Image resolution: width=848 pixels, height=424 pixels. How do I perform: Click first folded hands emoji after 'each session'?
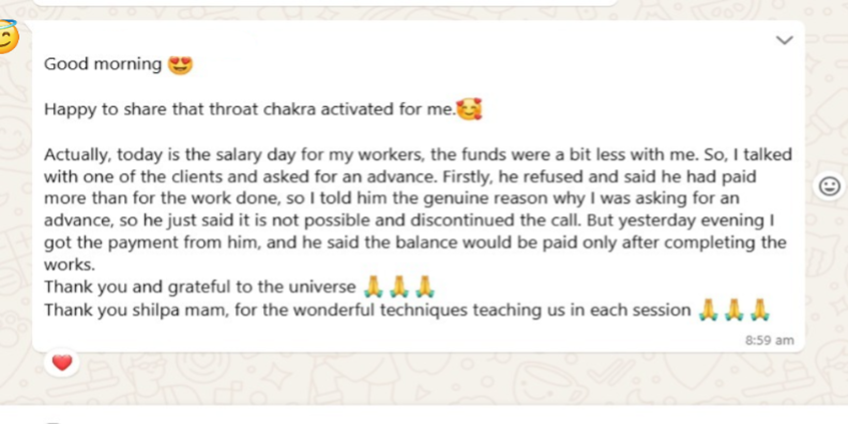[x=709, y=310]
